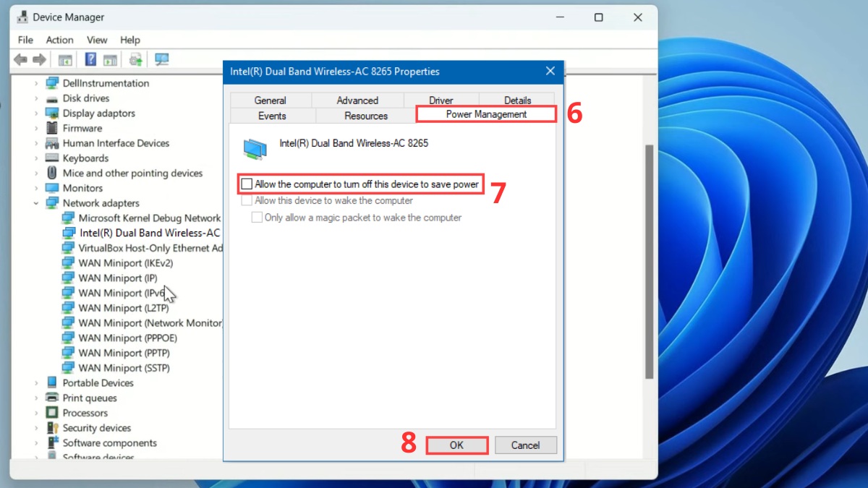The image size is (868, 488).
Task: Click the Network adapters category icon
Action: point(52,203)
